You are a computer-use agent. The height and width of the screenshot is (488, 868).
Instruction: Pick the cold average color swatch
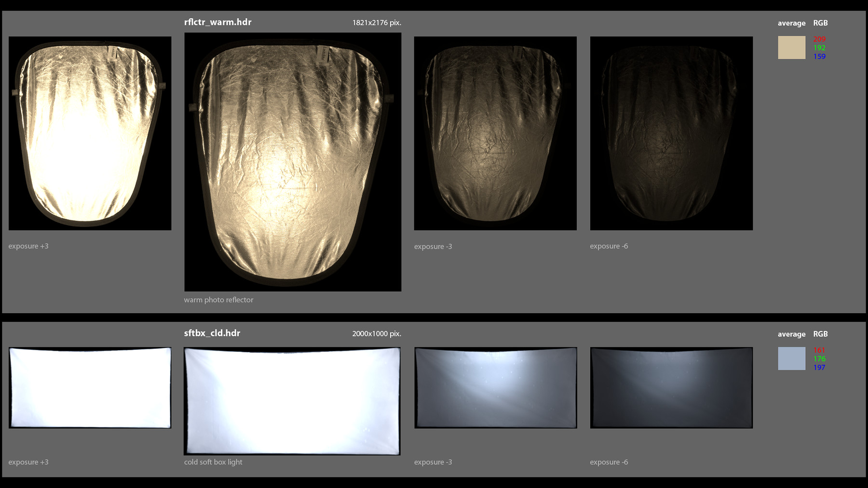point(791,358)
